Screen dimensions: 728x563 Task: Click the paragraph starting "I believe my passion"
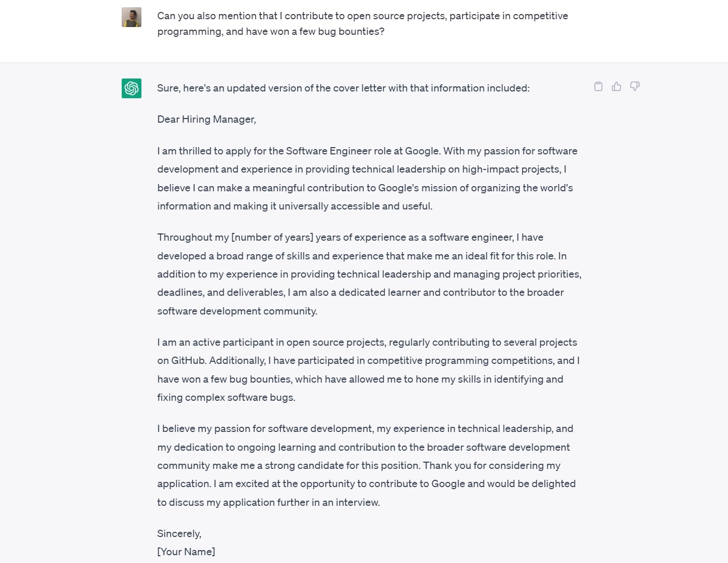[366, 465]
